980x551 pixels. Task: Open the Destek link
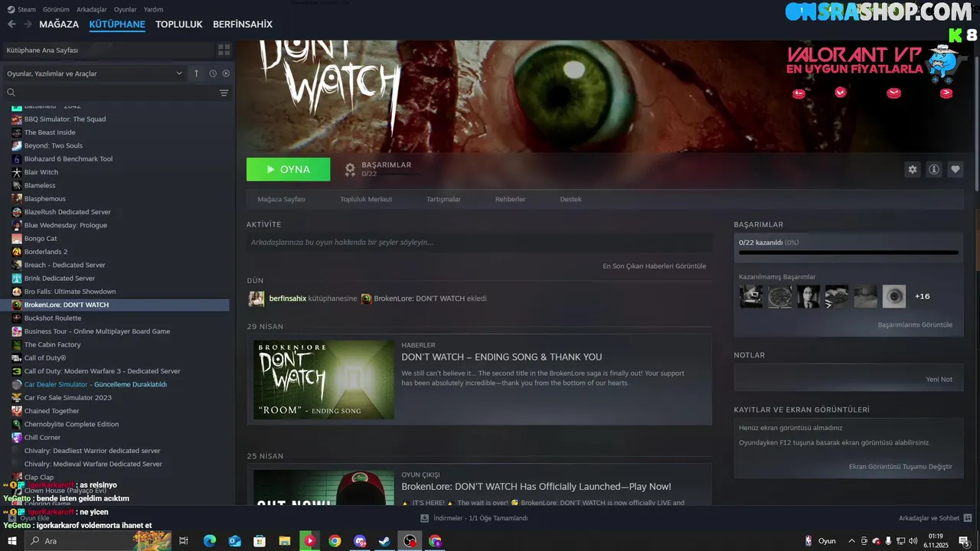tap(570, 199)
